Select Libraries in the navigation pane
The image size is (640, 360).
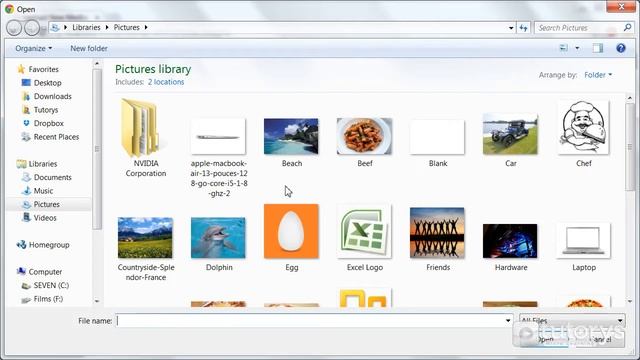click(37, 164)
